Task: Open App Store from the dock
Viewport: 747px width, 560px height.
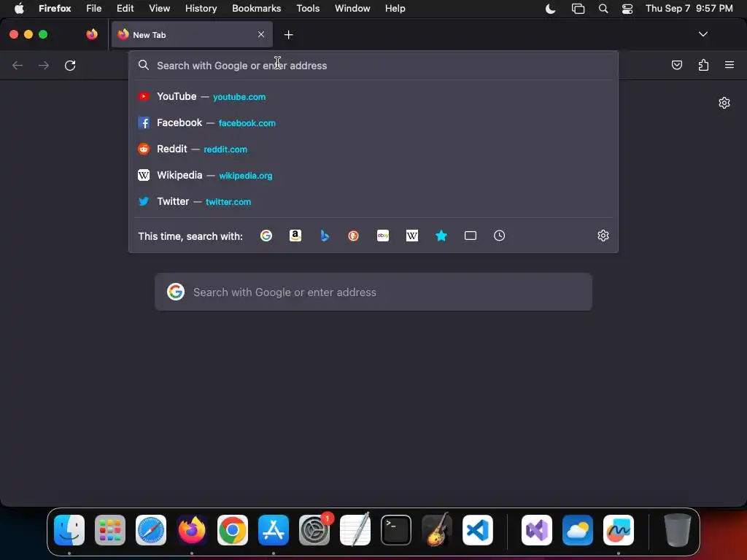Action: coord(274,530)
